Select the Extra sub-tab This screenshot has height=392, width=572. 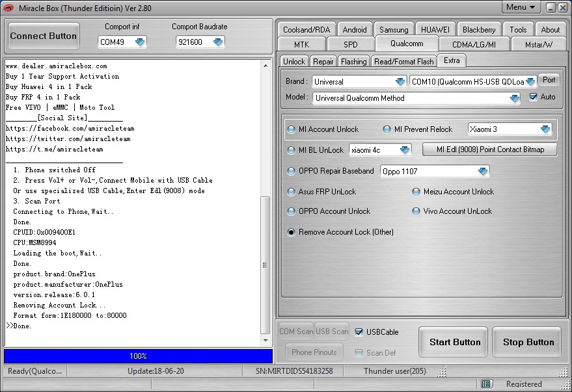pos(452,60)
